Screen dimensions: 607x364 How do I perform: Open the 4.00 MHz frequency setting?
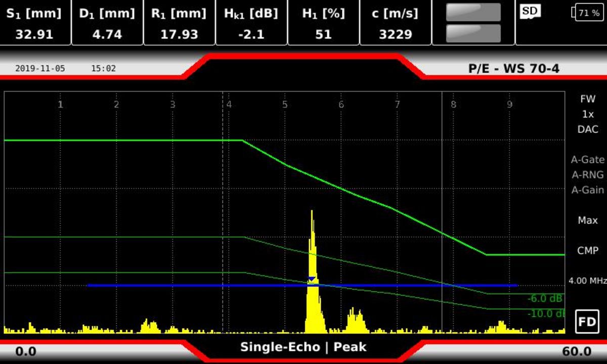click(587, 279)
